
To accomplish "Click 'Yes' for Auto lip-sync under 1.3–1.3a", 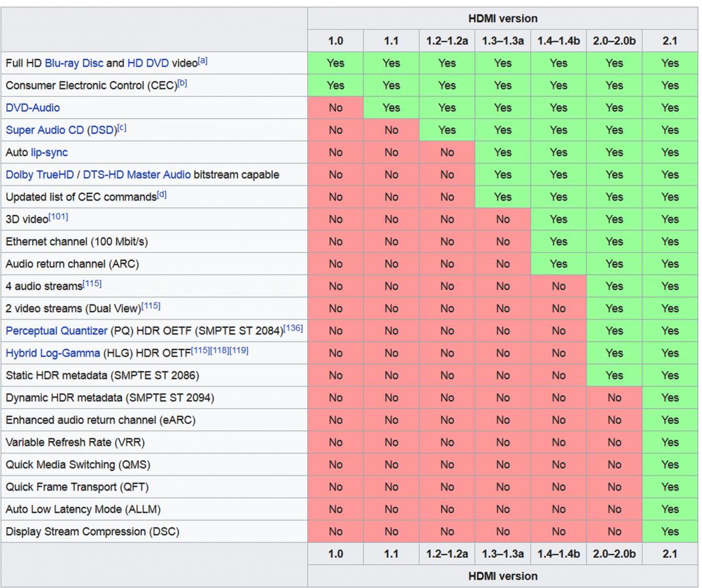I will point(503,153).
